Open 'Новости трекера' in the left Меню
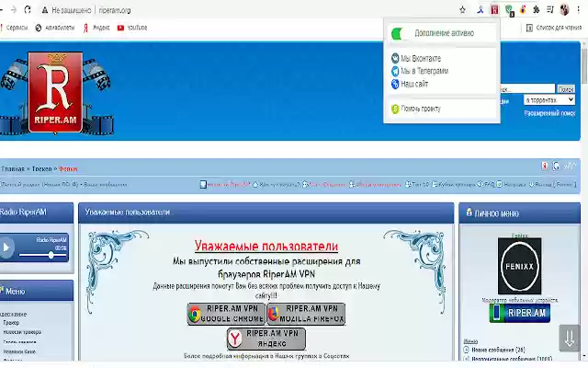 22,332
